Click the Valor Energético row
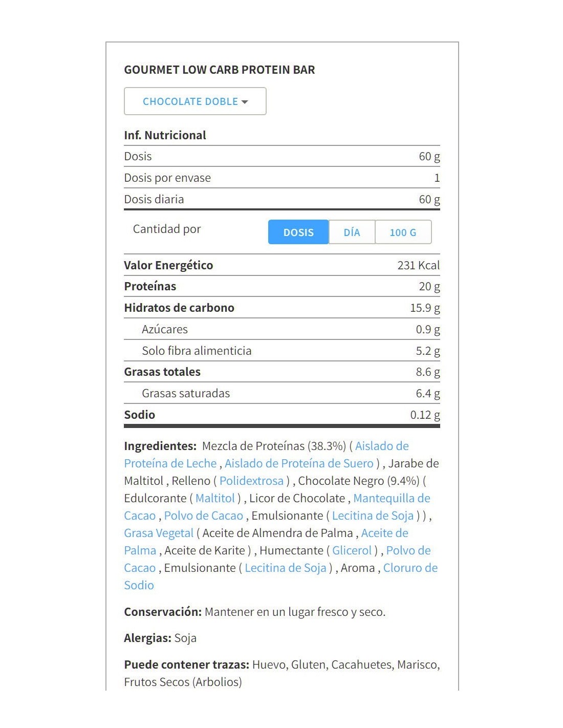The height and width of the screenshot is (728, 563). pyautogui.click(x=282, y=265)
